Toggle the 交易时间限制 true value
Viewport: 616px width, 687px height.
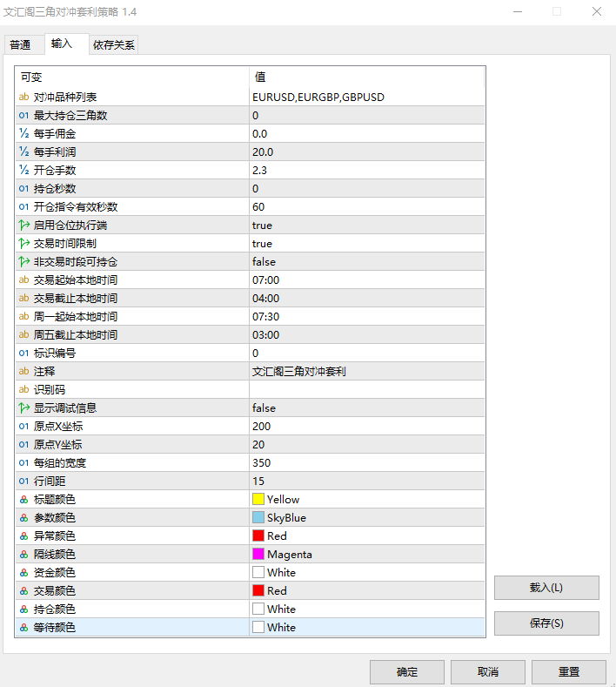coord(262,243)
